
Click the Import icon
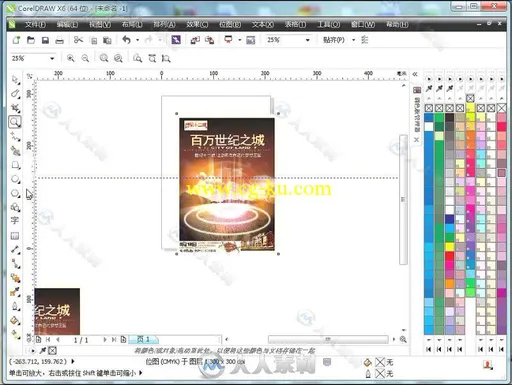195,40
